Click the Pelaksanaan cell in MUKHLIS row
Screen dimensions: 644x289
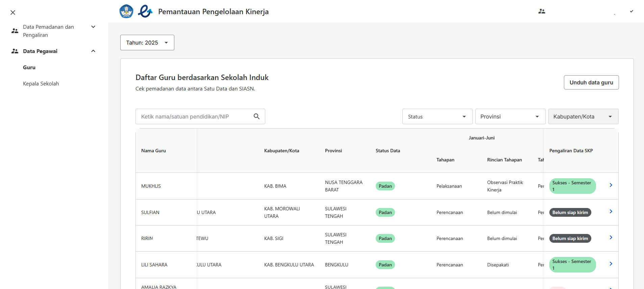[449, 186]
